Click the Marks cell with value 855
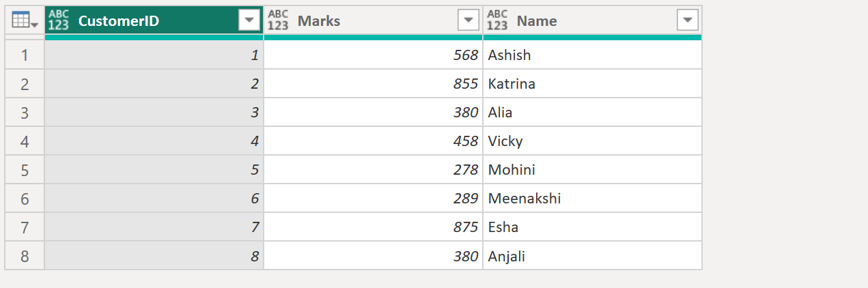This screenshot has height=288, width=868. coord(465,84)
